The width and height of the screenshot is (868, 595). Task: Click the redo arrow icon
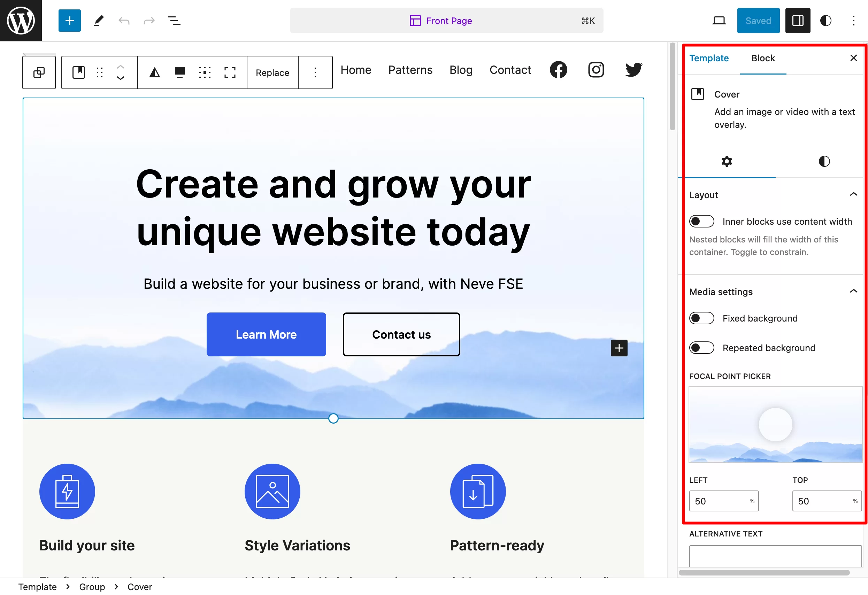[147, 21]
